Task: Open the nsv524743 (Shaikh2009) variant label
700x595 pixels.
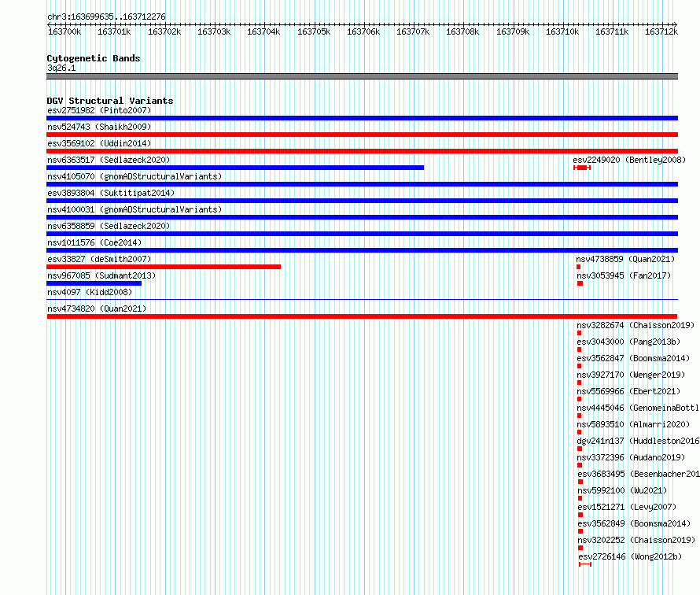Action: click(x=99, y=127)
